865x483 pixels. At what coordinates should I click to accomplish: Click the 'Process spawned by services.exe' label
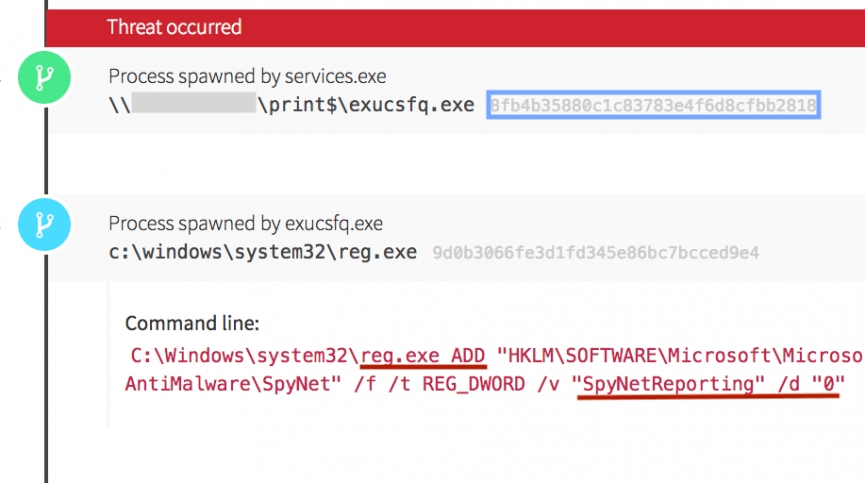pyautogui.click(x=247, y=77)
